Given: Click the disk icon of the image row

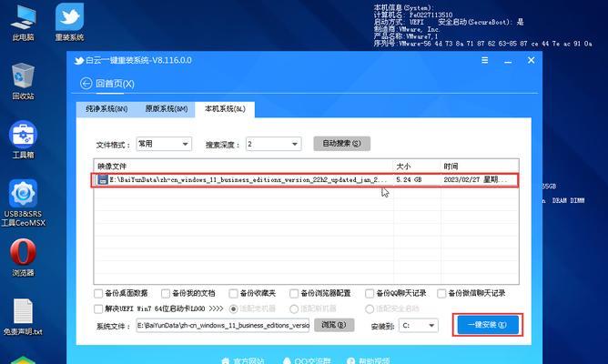Looking at the screenshot, I should pos(102,180).
